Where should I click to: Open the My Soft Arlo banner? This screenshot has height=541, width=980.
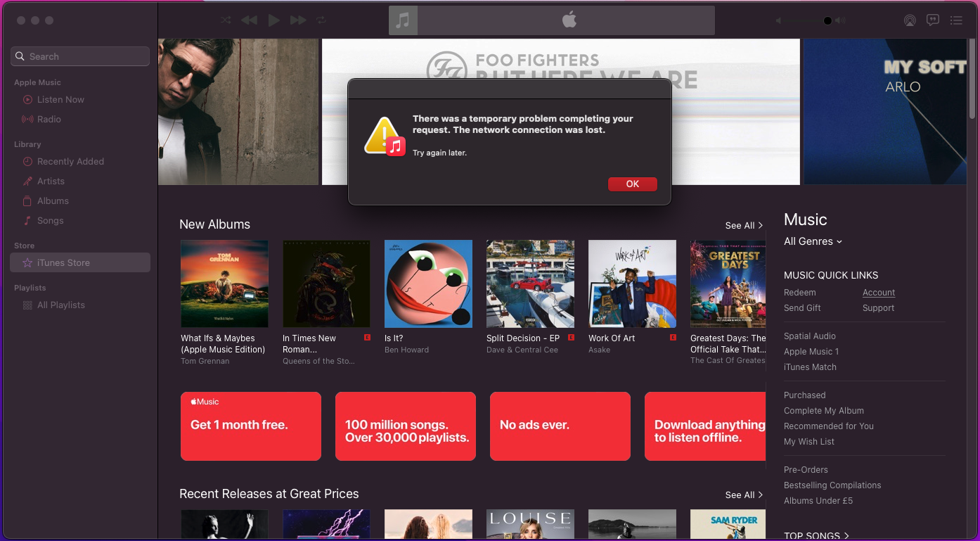coord(885,112)
